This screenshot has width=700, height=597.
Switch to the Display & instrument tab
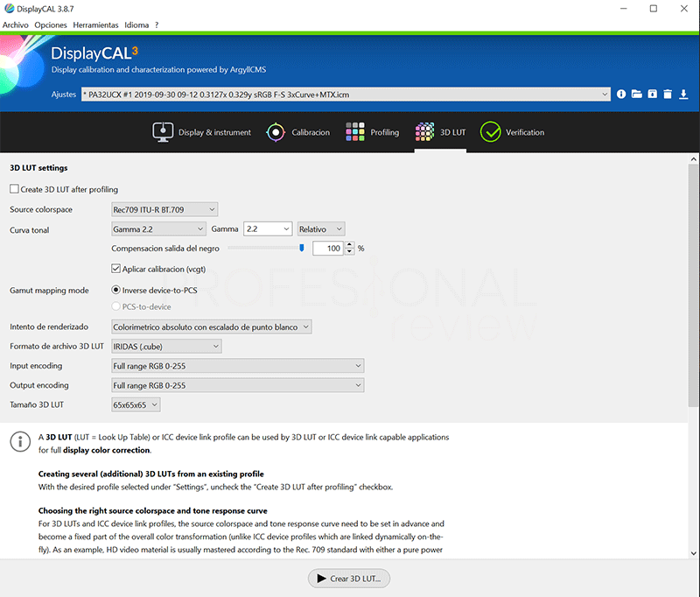click(x=202, y=132)
